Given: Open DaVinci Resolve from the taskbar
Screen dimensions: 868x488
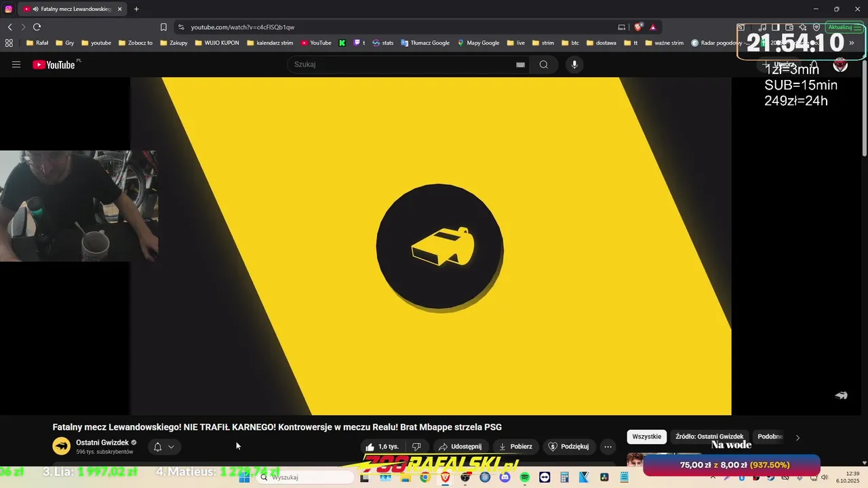Looking at the screenshot, I should (604, 477).
